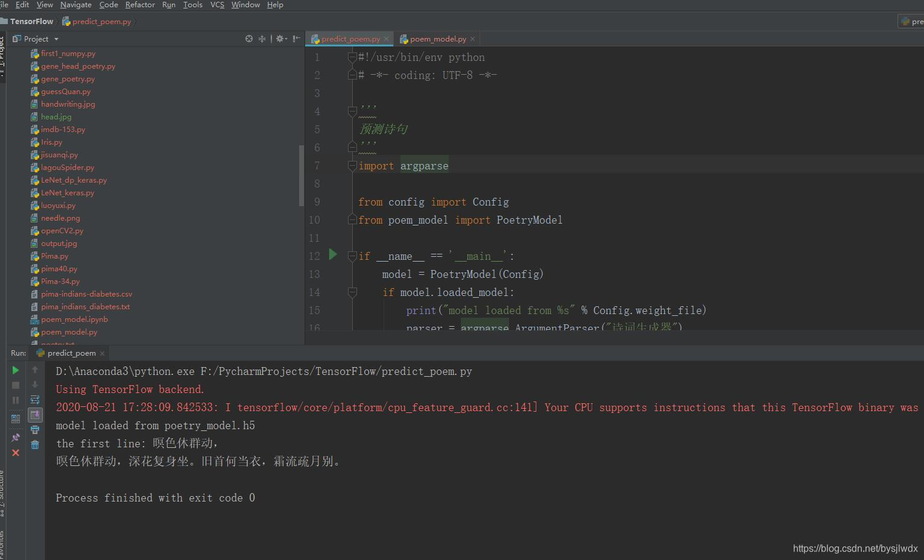Pin the predict_poem Run tab
This screenshot has height=560, width=924.
pos(15,438)
